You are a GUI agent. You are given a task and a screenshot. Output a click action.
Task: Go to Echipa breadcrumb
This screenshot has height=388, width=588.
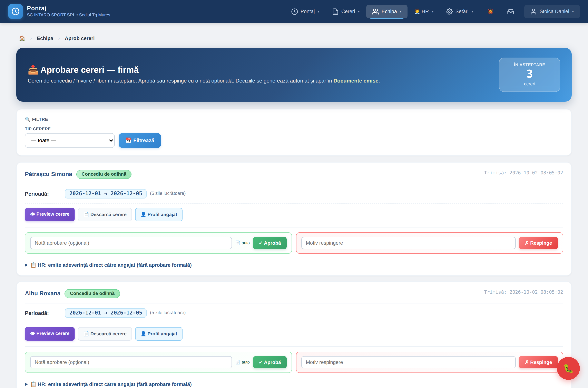(x=45, y=38)
